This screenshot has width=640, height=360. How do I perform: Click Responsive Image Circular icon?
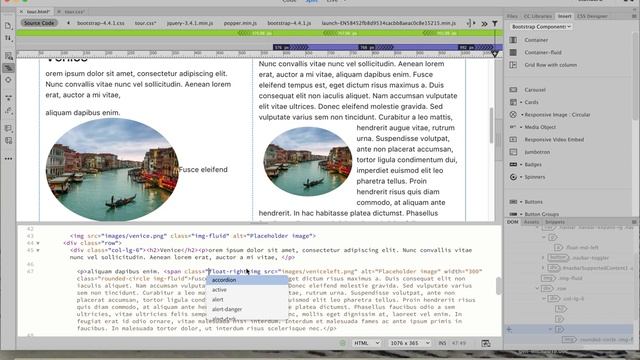point(513,115)
